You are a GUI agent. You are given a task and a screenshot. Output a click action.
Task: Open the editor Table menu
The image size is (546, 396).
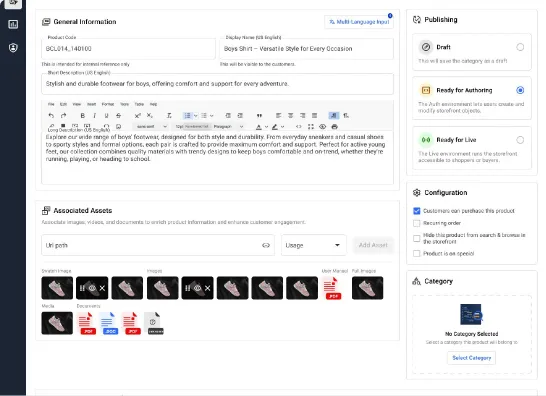coord(139,104)
